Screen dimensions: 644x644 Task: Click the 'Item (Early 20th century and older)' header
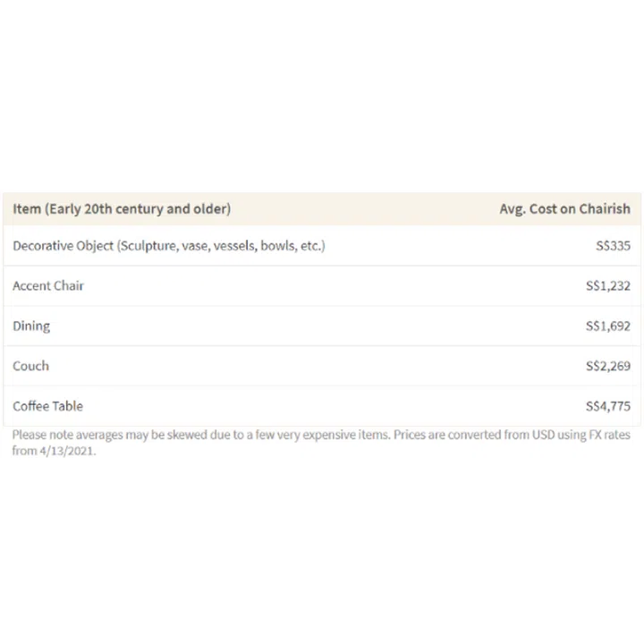(122, 209)
